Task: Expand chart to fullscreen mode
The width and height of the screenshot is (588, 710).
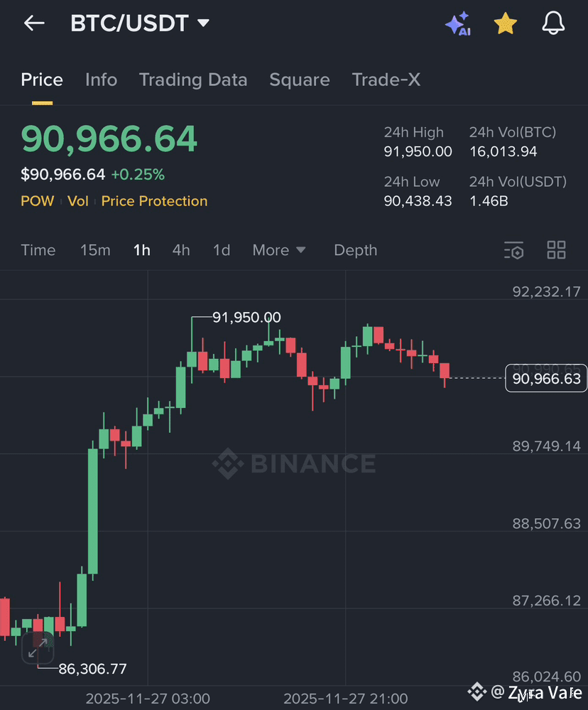Action: tap(38, 648)
